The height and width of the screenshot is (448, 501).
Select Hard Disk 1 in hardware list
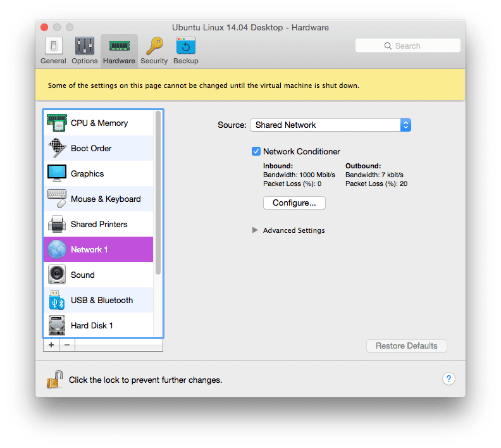[x=99, y=325]
